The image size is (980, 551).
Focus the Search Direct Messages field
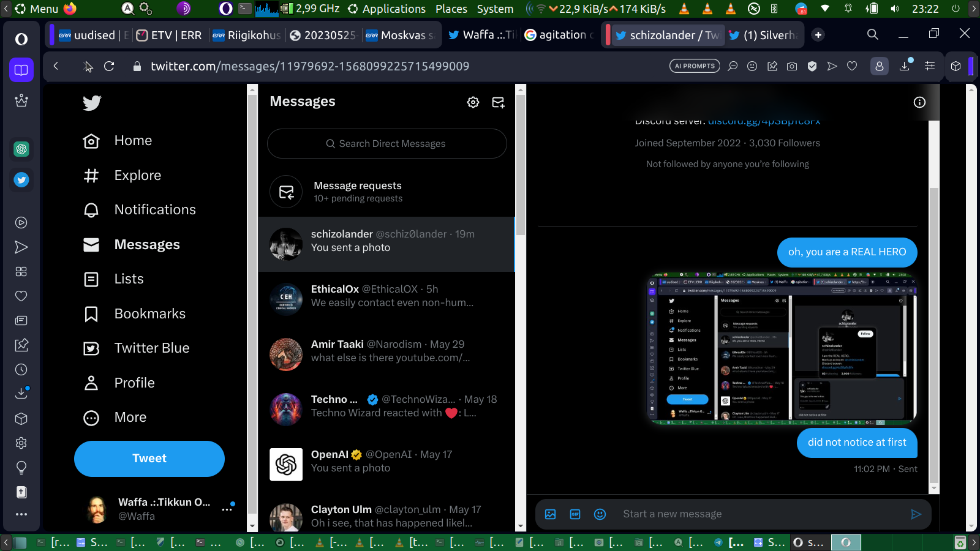[x=386, y=144]
